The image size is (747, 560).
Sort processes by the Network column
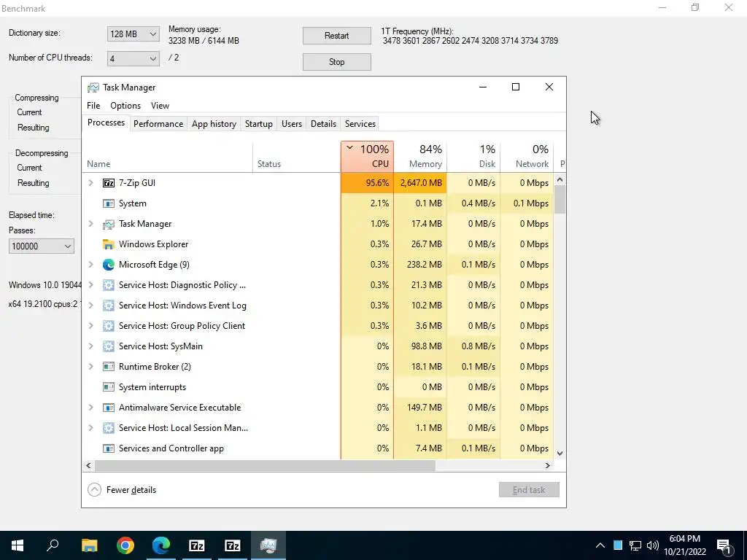pos(527,157)
